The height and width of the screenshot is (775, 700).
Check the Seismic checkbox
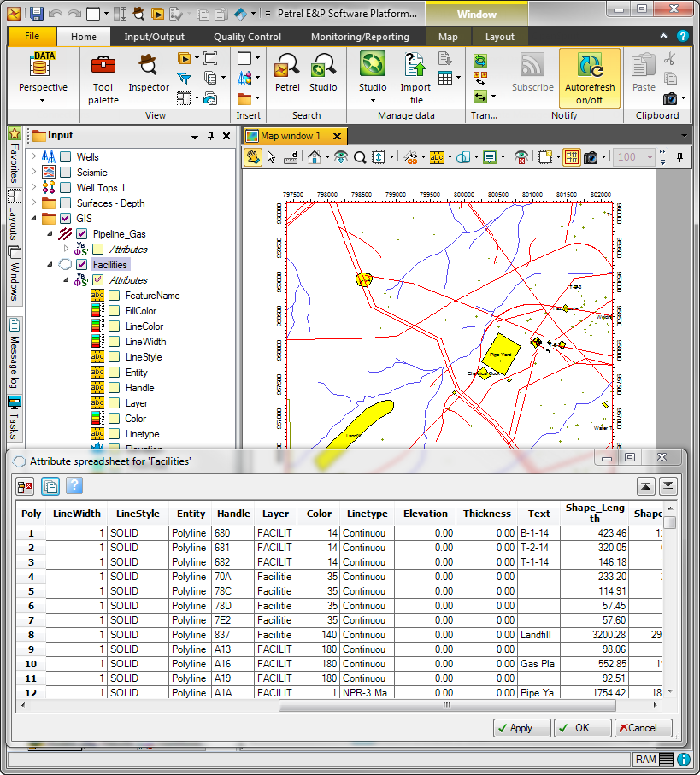pos(65,173)
